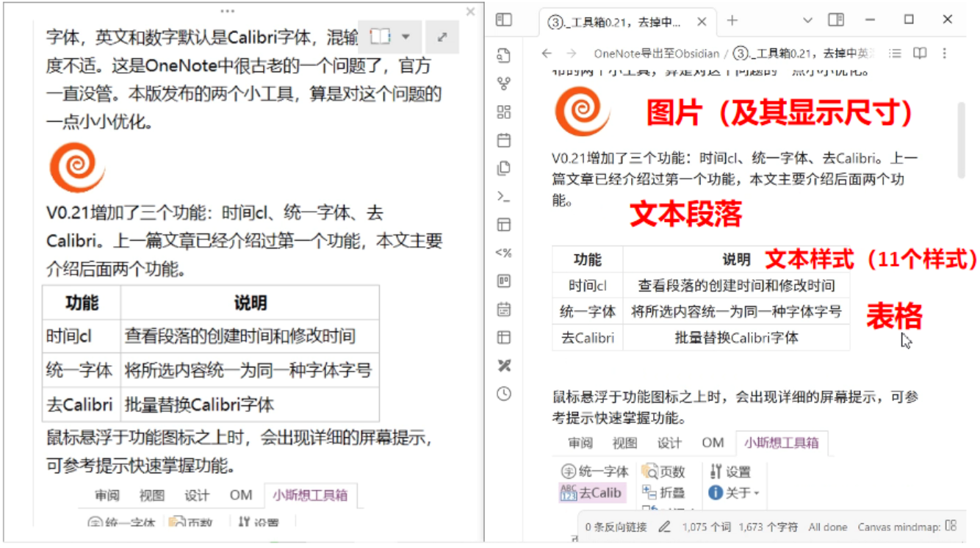Viewport: 980px width, 548px height.
Task: Click 时间cl cell in the OneNote table
Action: 82,336
